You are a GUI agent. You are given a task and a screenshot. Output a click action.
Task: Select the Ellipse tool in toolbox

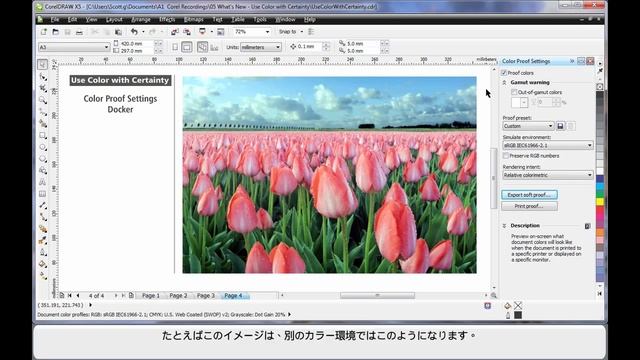point(42,147)
